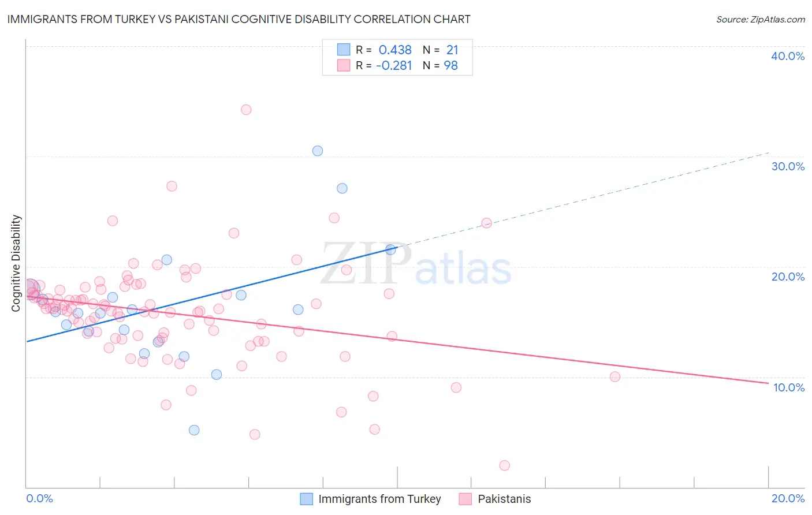Click the blue data point near 30%
812x515 pixels.
coord(318,151)
